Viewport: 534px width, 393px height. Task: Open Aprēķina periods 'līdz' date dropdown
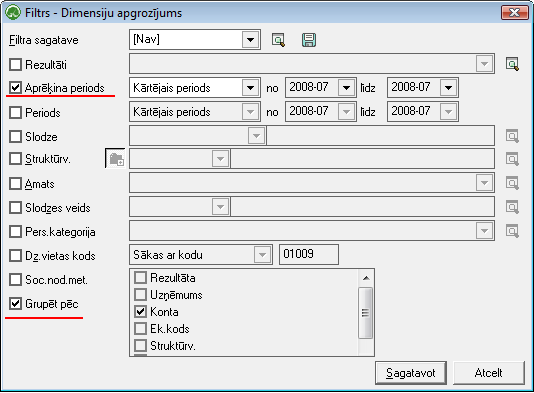point(448,88)
